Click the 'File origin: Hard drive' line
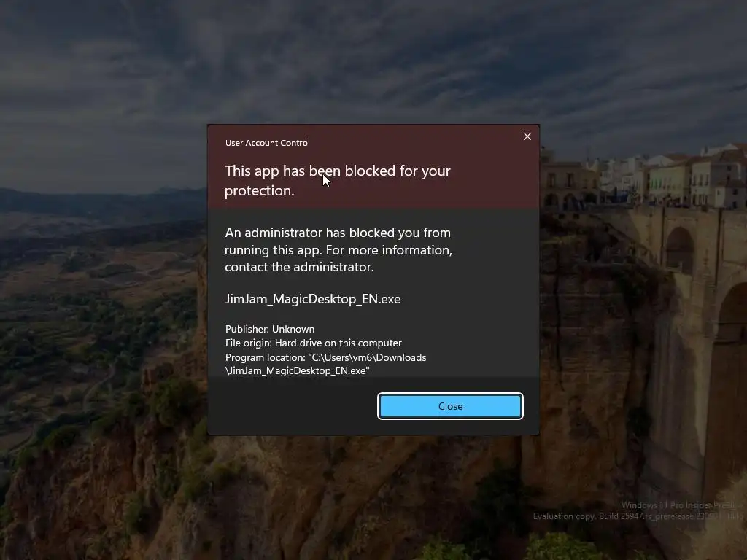 point(313,343)
